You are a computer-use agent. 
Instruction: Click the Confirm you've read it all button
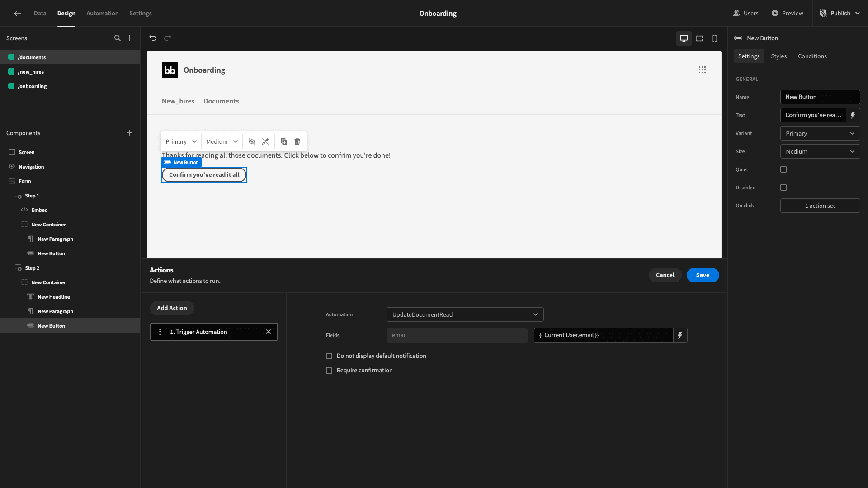pyautogui.click(x=204, y=175)
